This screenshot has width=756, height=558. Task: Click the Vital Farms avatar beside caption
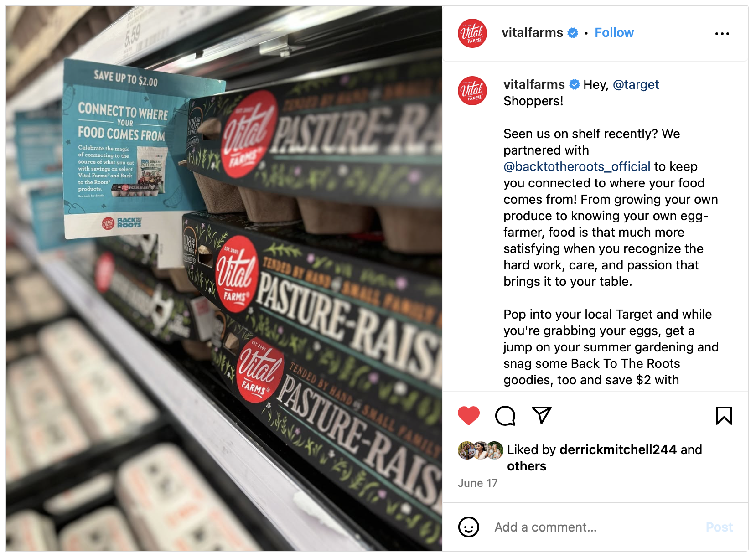click(472, 91)
